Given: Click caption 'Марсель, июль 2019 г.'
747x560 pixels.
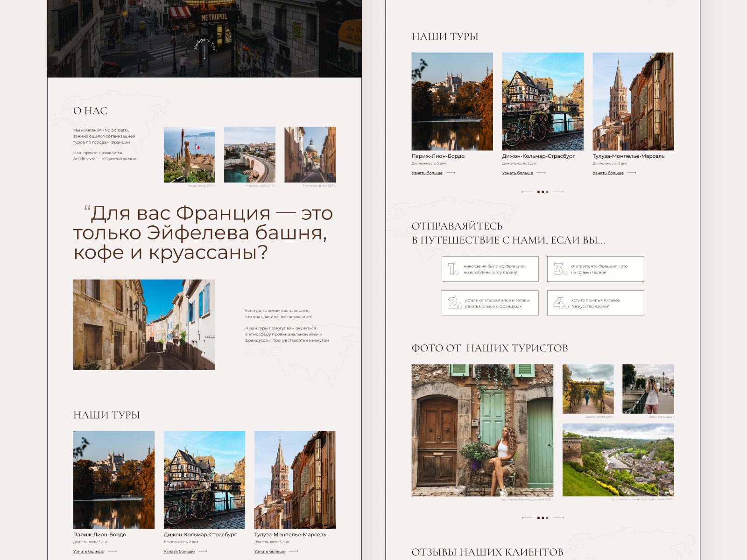Looking at the screenshot, I should tap(261, 186).
